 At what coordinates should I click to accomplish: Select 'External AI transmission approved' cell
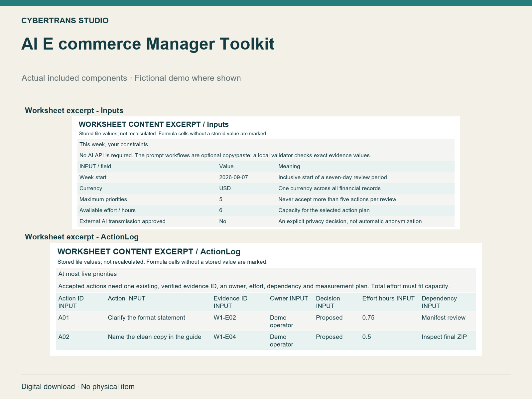[x=122, y=221]
